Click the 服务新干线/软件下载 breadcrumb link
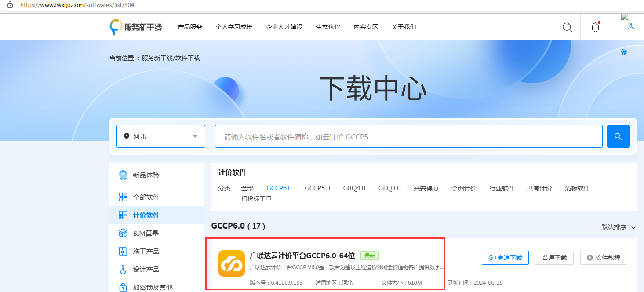The width and height of the screenshot is (644, 292). pos(171,58)
